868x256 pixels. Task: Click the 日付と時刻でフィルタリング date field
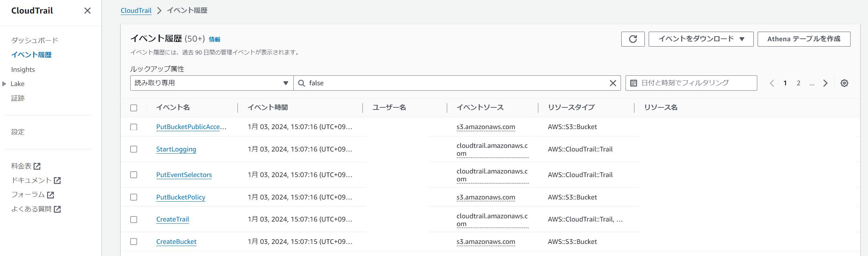tap(691, 83)
